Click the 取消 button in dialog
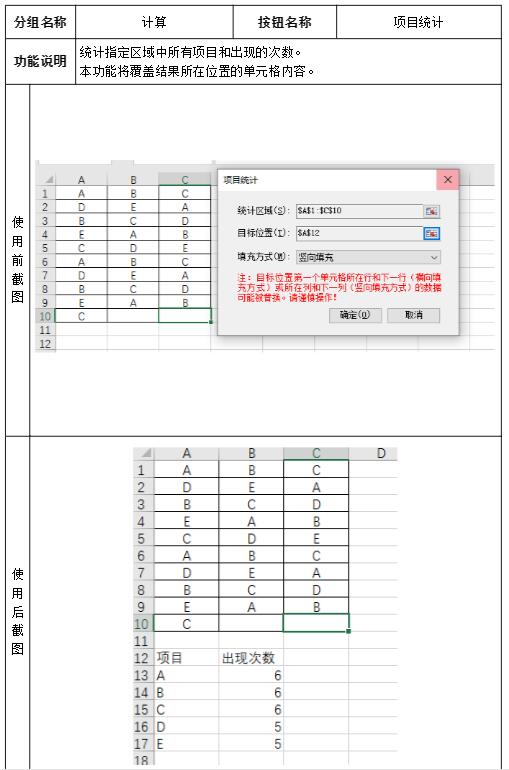509x770 pixels. click(413, 315)
